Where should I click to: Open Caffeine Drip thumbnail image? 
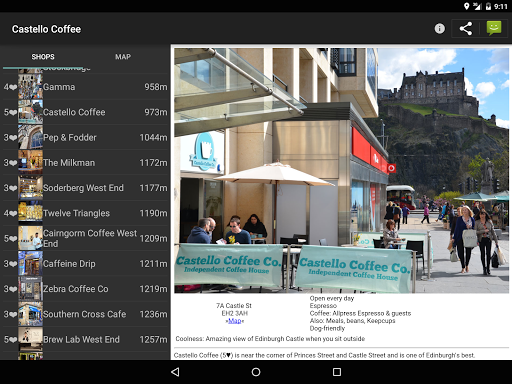click(x=30, y=264)
